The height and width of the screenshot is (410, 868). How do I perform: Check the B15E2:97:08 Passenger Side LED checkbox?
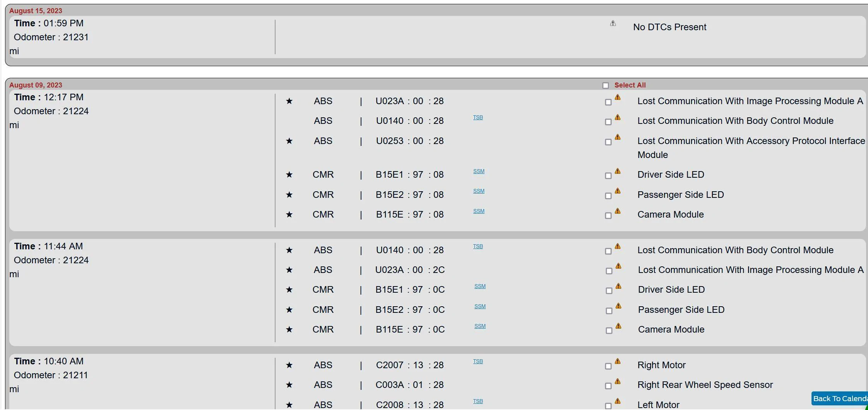pos(608,196)
